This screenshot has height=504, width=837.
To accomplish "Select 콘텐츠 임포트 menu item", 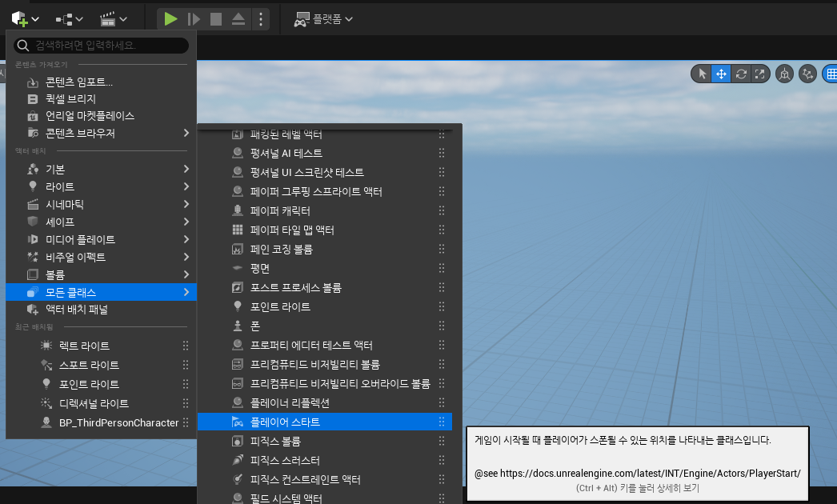I will coord(101,82).
